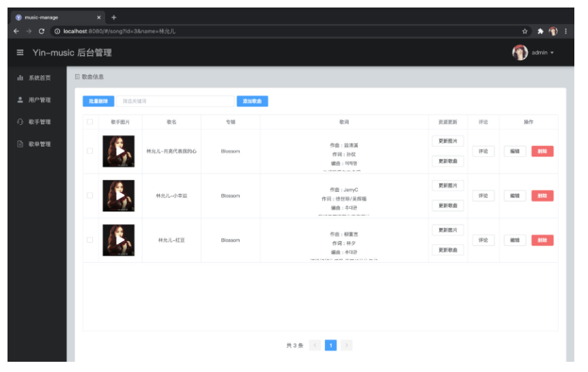Reload the page with refresh icon
Image resolution: width=588 pixels, height=372 pixels.
[42, 31]
